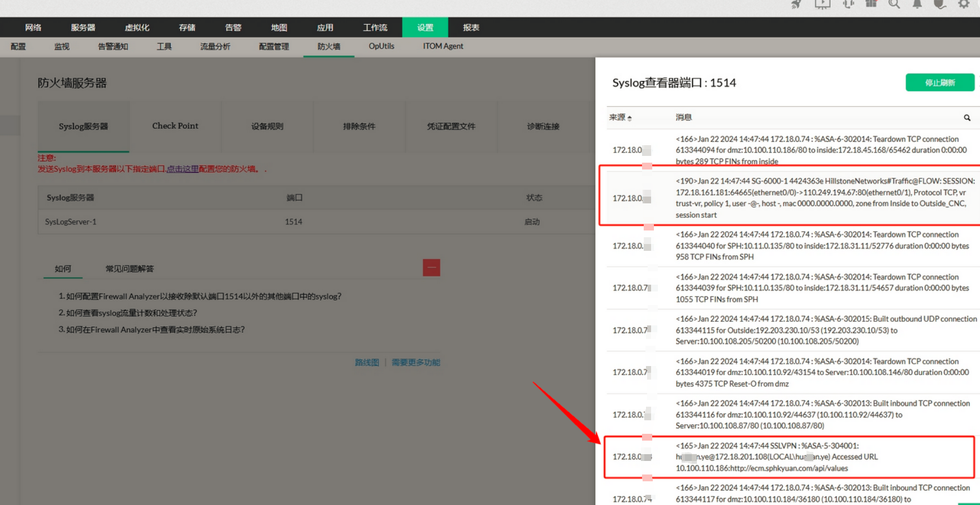Switch to the 设备规则 tab
Viewport: 980px width, 505px height.
pyautogui.click(x=267, y=127)
